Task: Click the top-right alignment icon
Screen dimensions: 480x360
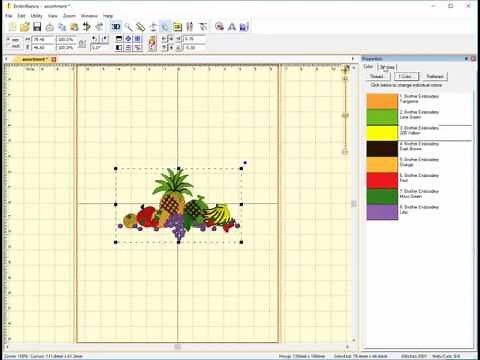Action: [x=137, y=39]
